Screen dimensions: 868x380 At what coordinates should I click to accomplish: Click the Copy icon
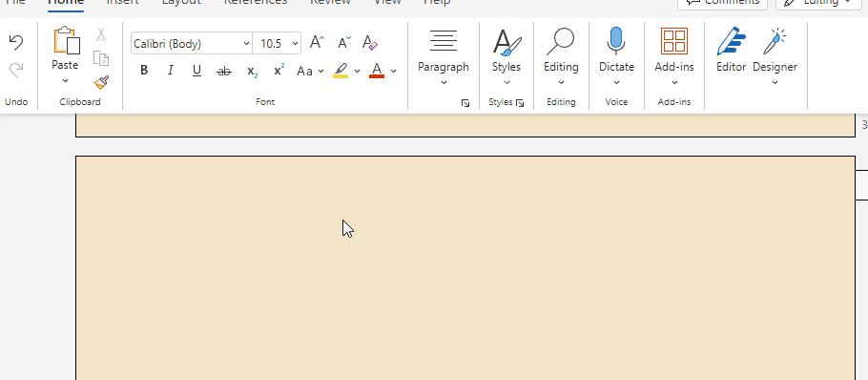pos(101,58)
